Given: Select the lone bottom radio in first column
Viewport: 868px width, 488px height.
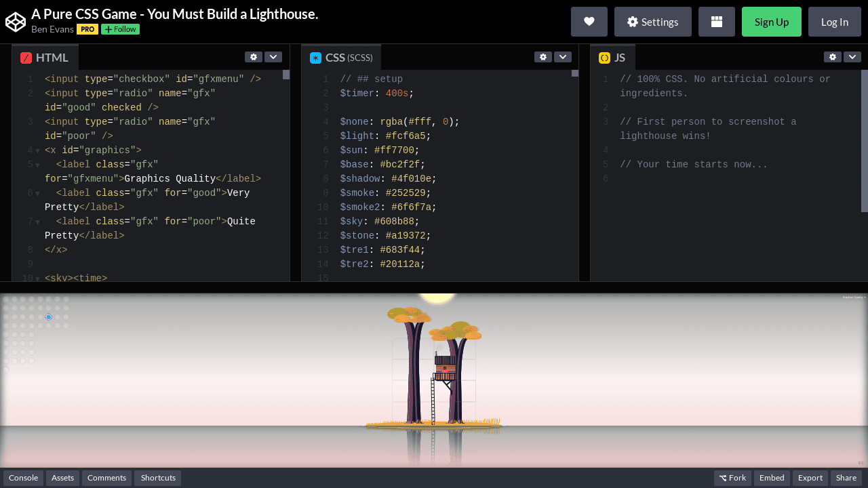Looking at the screenshot, I should click(6, 370).
